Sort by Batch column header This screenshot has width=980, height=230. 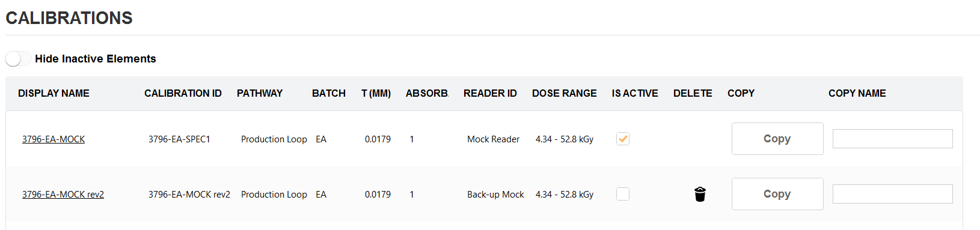click(329, 93)
